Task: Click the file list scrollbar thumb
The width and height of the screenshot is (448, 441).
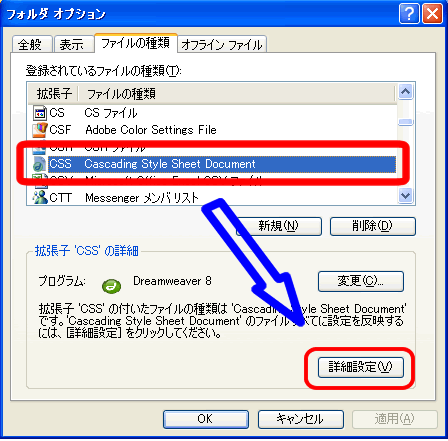Action: click(x=405, y=122)
